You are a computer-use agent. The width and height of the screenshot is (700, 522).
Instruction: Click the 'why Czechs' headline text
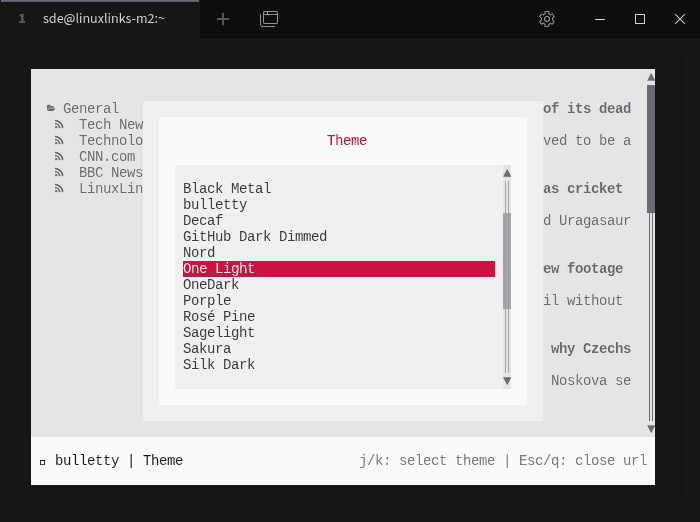click(x=591, y=348)
